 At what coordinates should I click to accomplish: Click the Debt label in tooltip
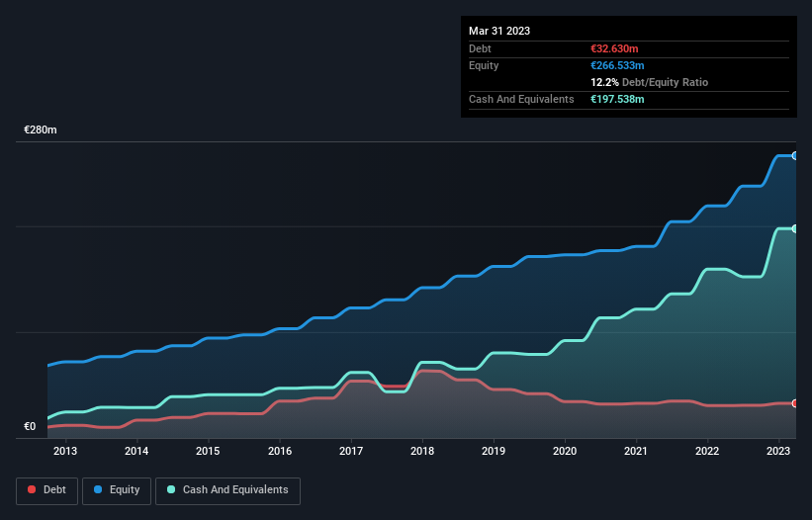point(480,48)
